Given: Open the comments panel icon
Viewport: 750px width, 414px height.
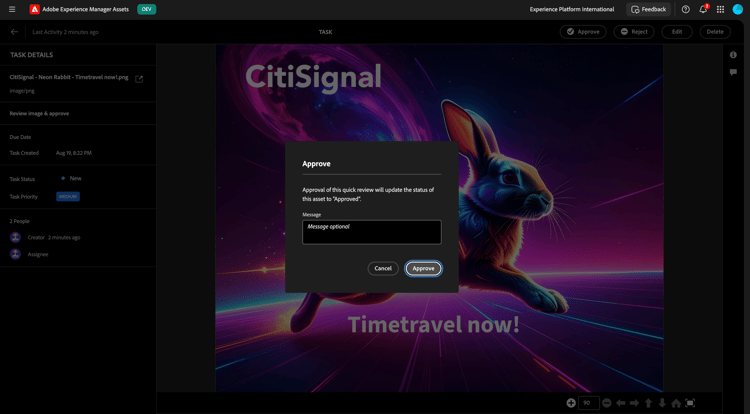Looking at the screenshot, I should coord(733,72).
